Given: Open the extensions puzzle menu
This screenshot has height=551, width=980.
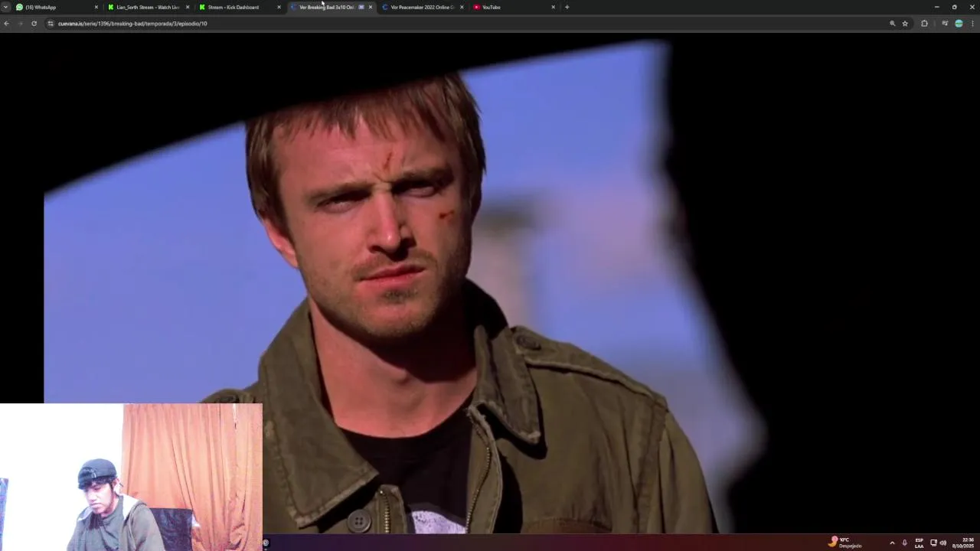Looking at the screenshot, I should point(924,24).
